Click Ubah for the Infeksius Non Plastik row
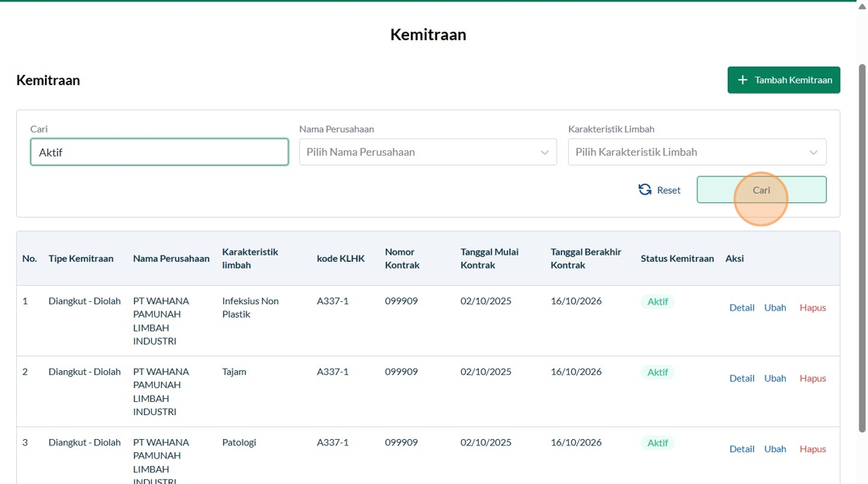Viewport: 868px width, 484px height. click(775, 307)
